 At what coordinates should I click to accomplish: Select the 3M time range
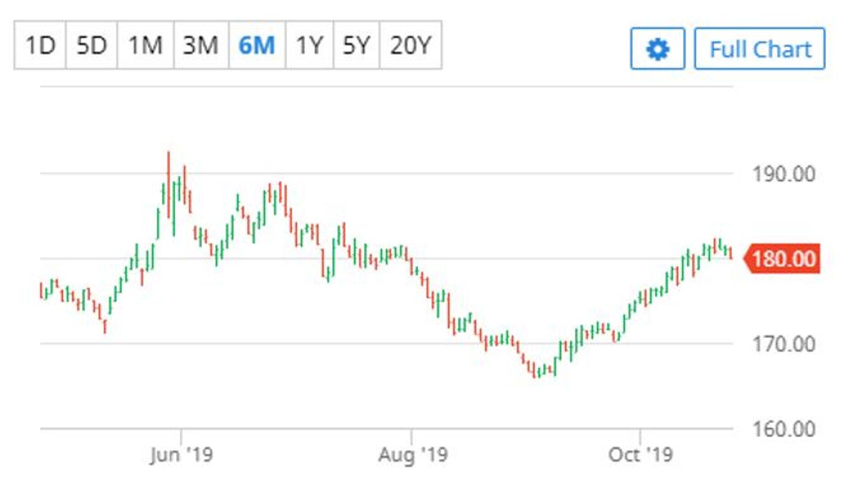[201, 45]
